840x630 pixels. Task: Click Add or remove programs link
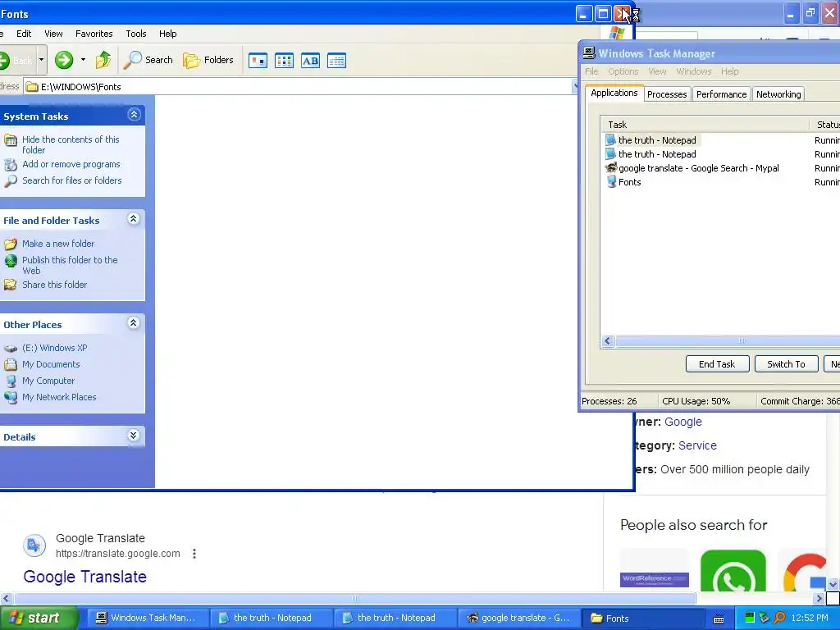coord(71,164)
